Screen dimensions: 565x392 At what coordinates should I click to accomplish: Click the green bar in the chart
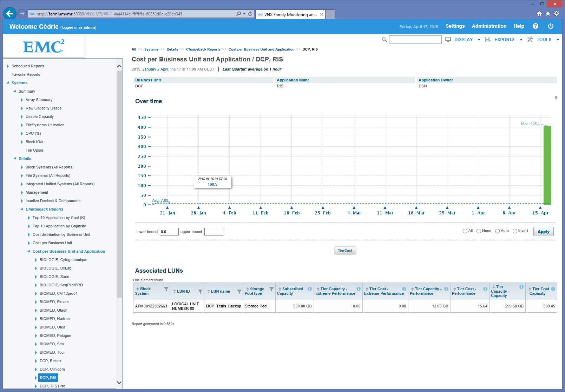click(547, 165)
